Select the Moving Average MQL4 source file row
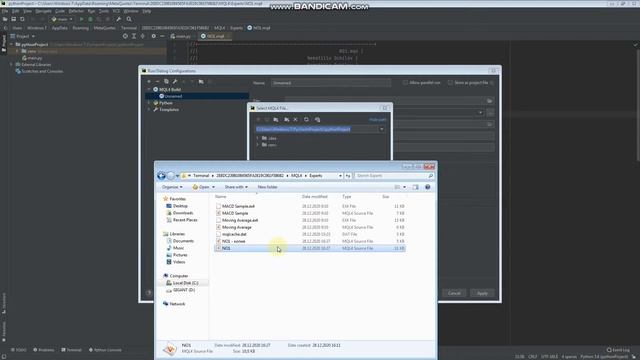 click(309, 227)
